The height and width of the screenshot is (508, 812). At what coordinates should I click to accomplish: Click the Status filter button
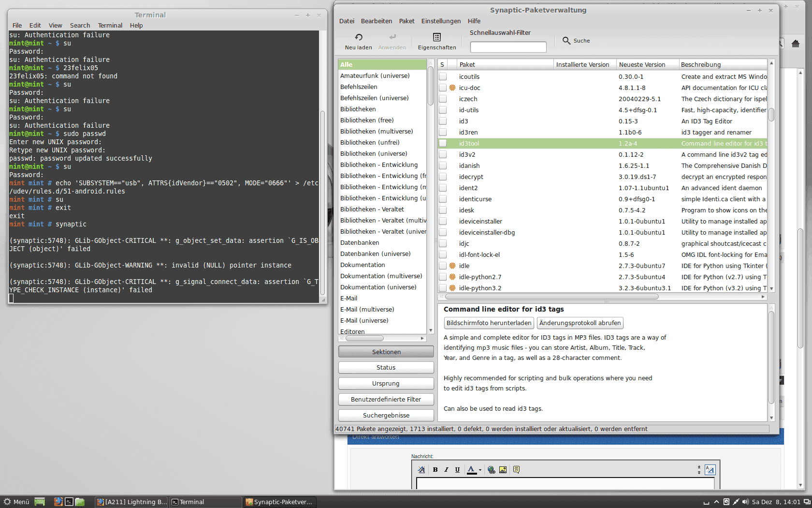[x=386, y=368]
